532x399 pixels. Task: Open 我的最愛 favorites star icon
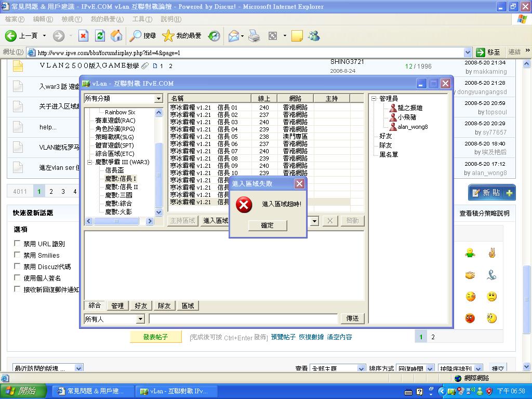point(169,36)
